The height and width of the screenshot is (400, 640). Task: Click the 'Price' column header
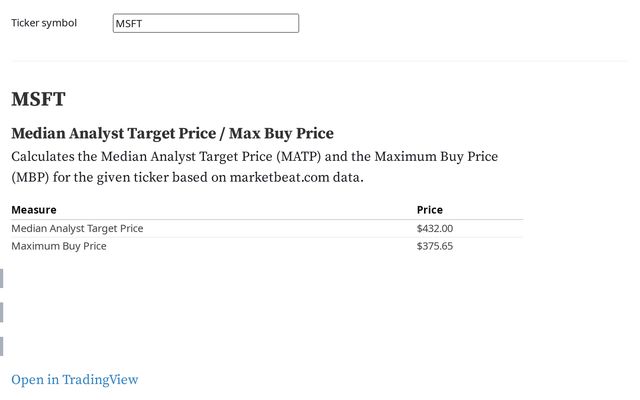pyautogui.click(x=429, y=210)
